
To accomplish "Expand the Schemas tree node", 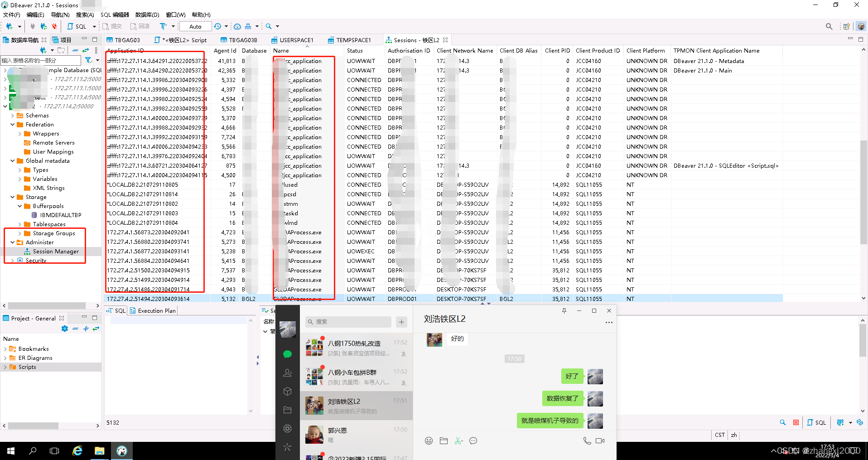I will (x=13, y=116).
